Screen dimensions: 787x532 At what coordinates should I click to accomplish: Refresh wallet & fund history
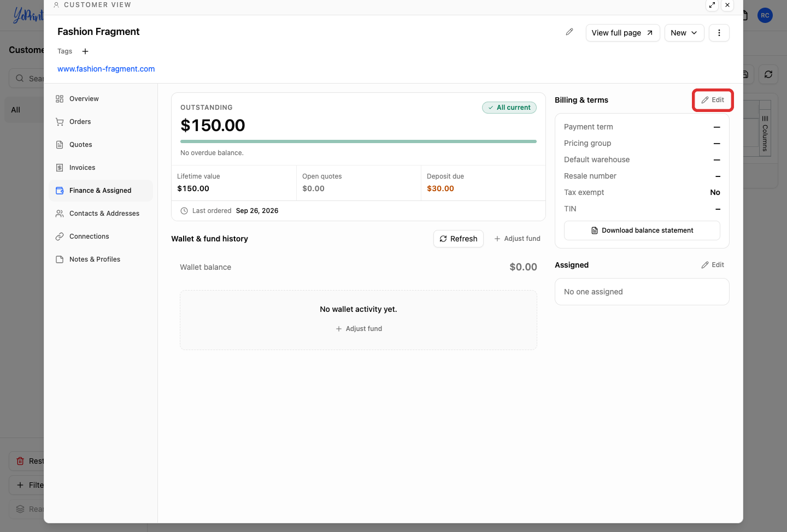pyautogui.click(x=459, y=239)
